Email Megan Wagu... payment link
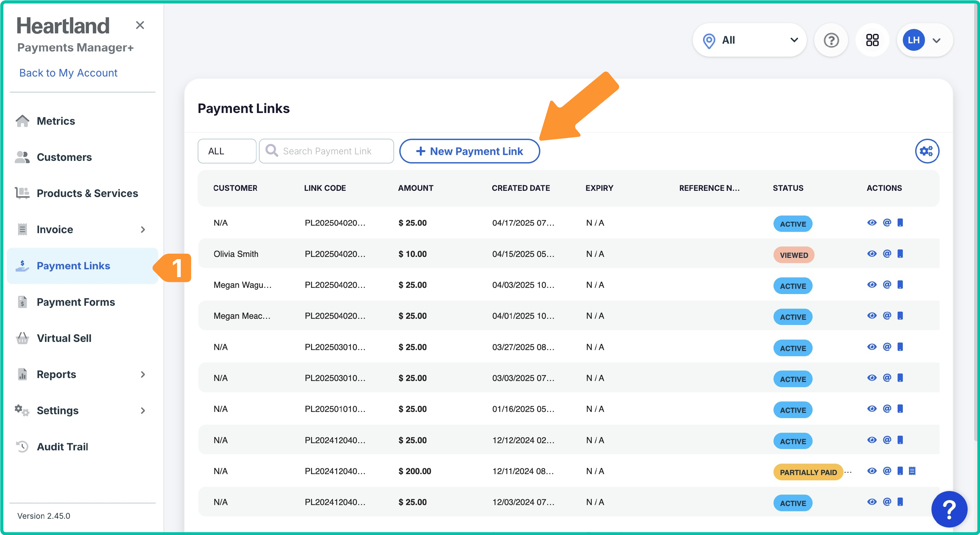This screenshot has height=535, width=980. (887, 284)
